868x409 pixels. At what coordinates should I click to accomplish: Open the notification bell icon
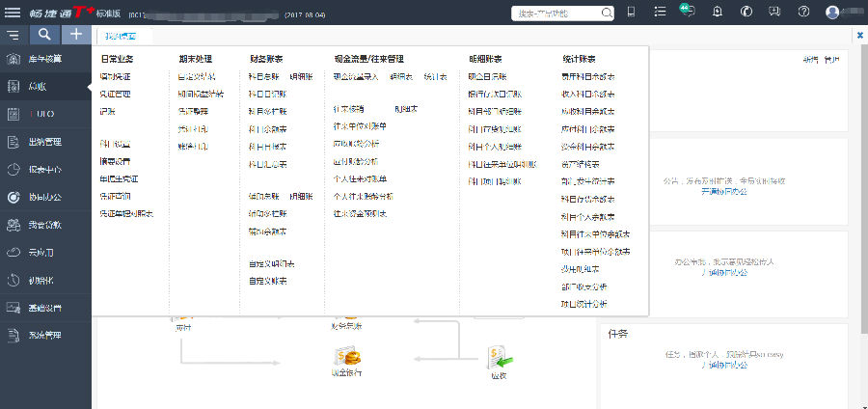717,12
